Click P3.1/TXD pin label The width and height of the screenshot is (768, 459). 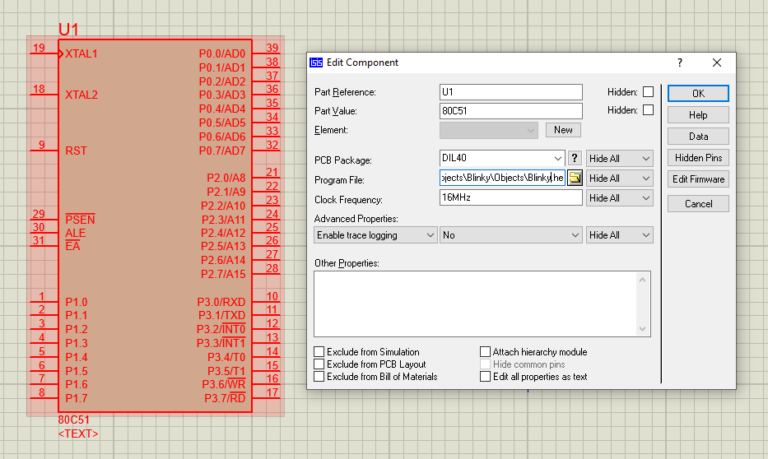(x=221, y=315)
